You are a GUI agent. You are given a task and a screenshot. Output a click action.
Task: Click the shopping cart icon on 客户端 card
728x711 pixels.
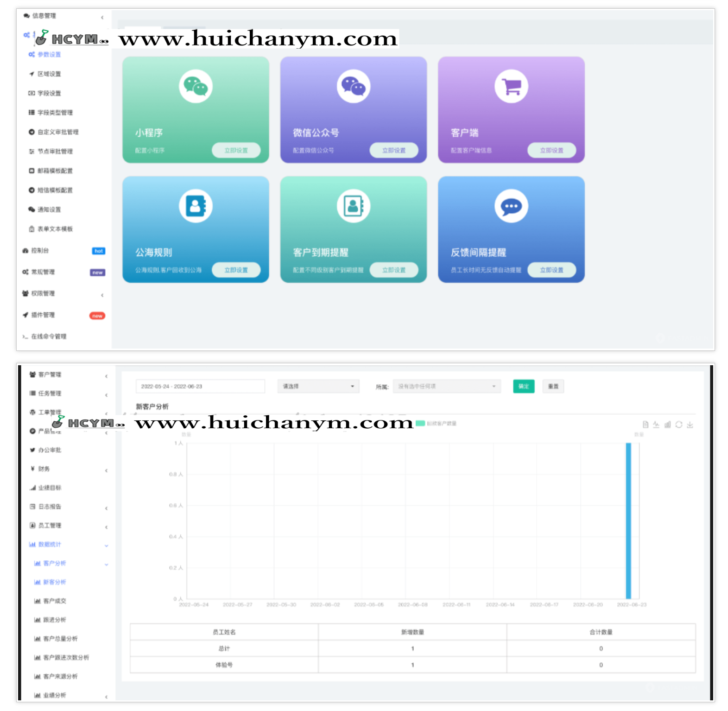pyautogui.click(x=511, y=87)
